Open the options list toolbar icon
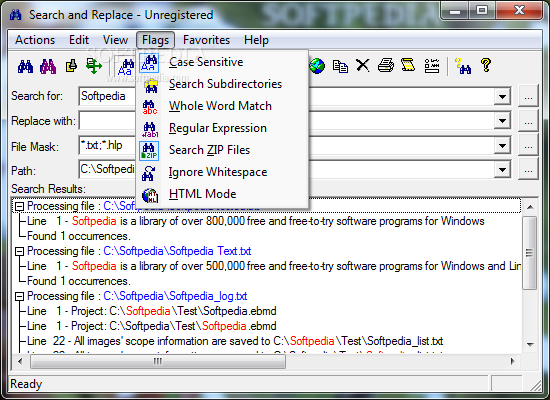 [432, 66]
